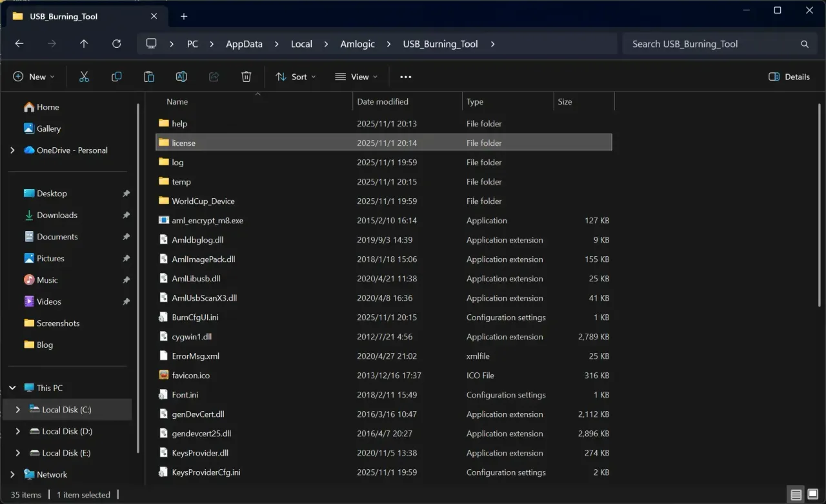Unpin Desktop using its pin icon
The image size is (826, 504).
point(126,194)
